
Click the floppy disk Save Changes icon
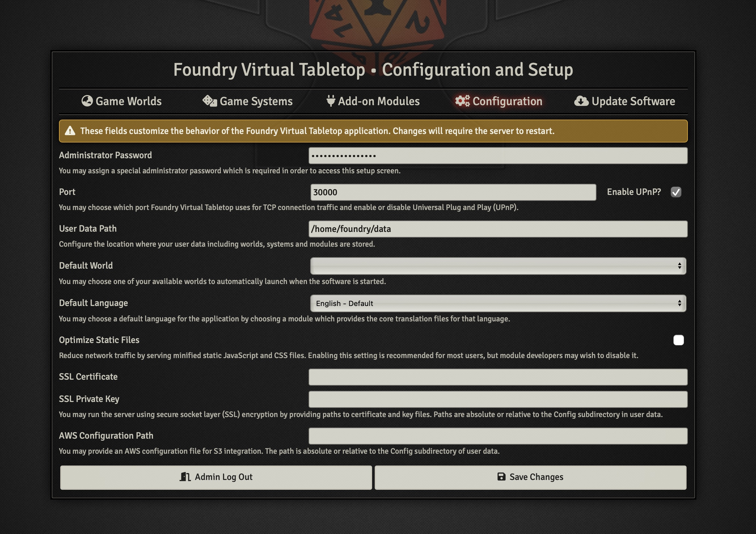tap(501, 477)
